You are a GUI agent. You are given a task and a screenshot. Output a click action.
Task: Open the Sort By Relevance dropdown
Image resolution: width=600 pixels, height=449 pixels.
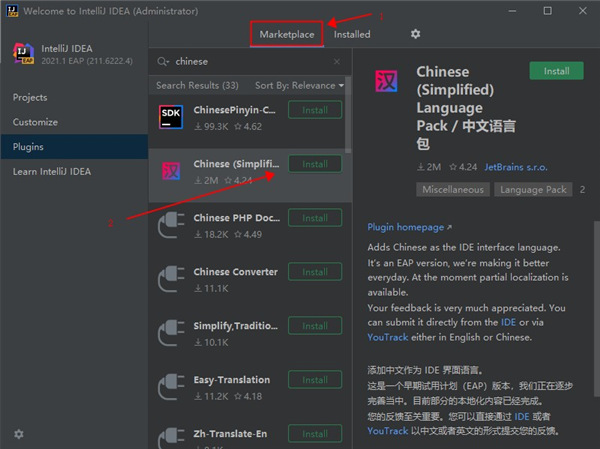click(x=298, y=86)
